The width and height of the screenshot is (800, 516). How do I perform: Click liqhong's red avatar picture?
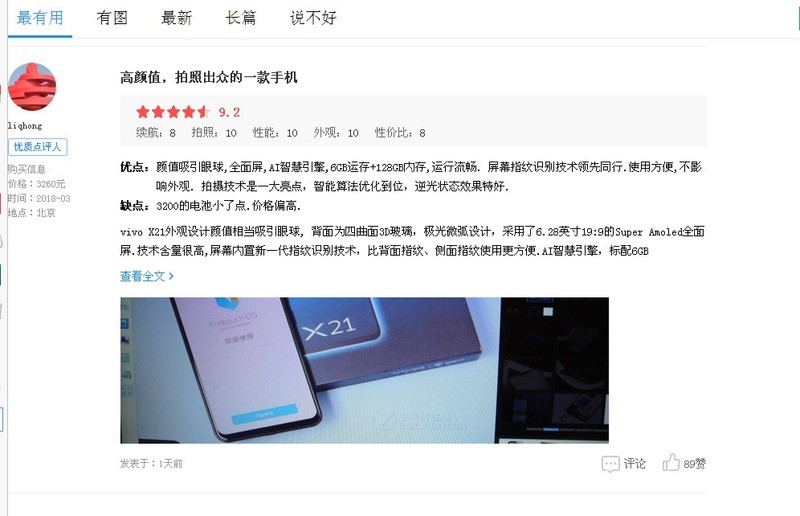tap(32, 87)
